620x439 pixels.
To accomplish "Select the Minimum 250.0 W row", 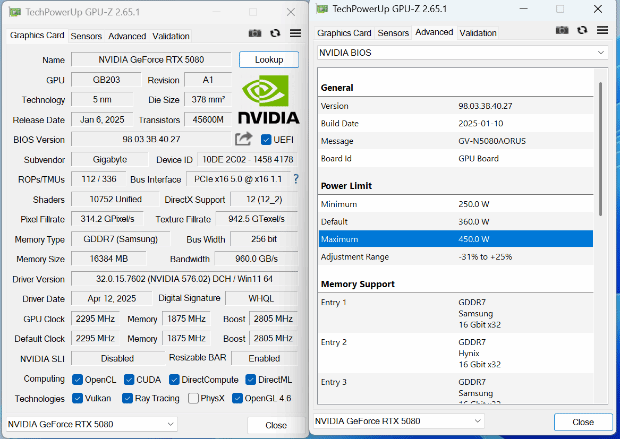I will click(456, 204).
